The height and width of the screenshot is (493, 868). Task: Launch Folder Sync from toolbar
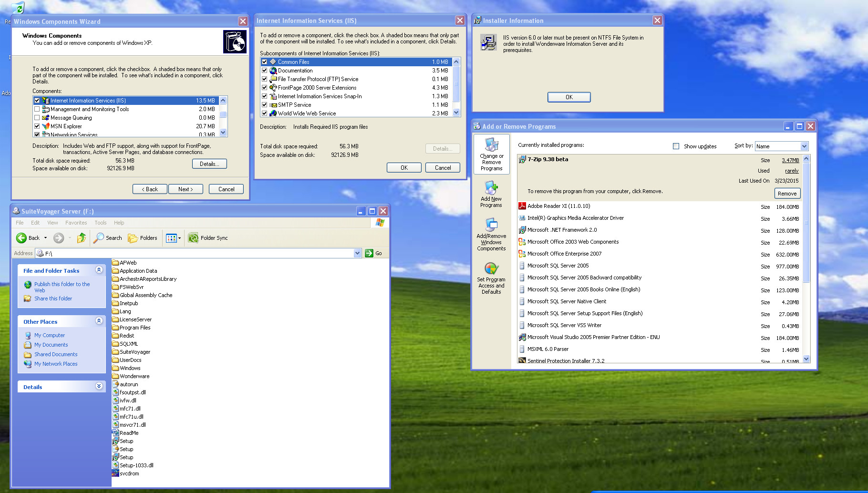click(x=208, y=238)
